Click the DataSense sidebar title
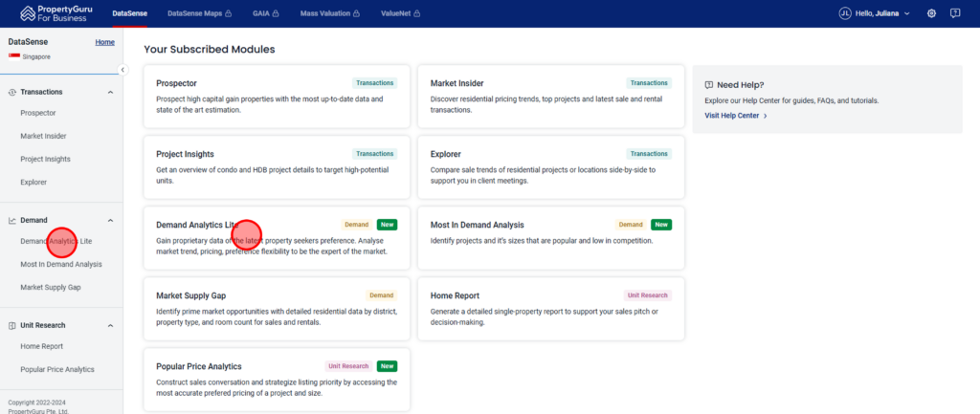The width and height of the screenshot is (980, 414). (x=28, y=42)
